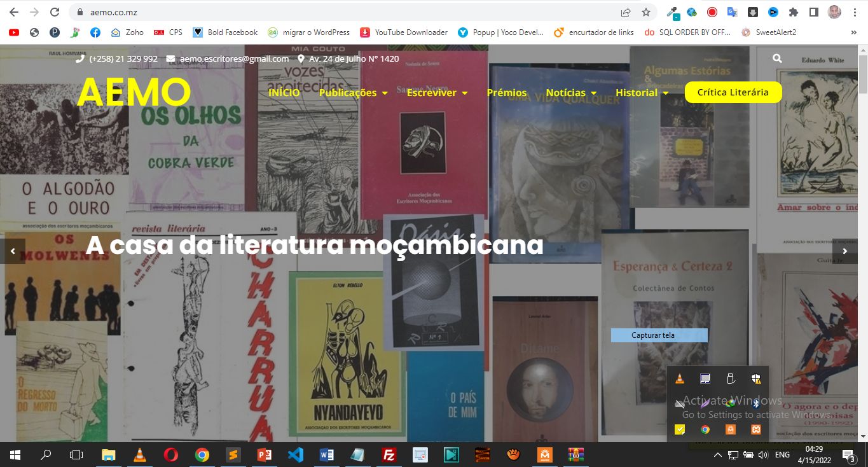
Task: Click the scrollbar down arrow
Action: 863,436
